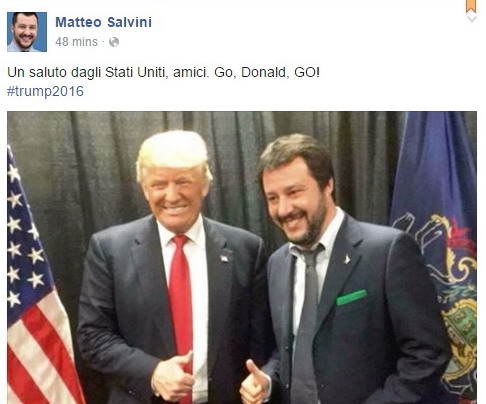Viewport: 486px width, 404px height.
Task: Open the attached photo of two men
Action: tap(242, 258)
